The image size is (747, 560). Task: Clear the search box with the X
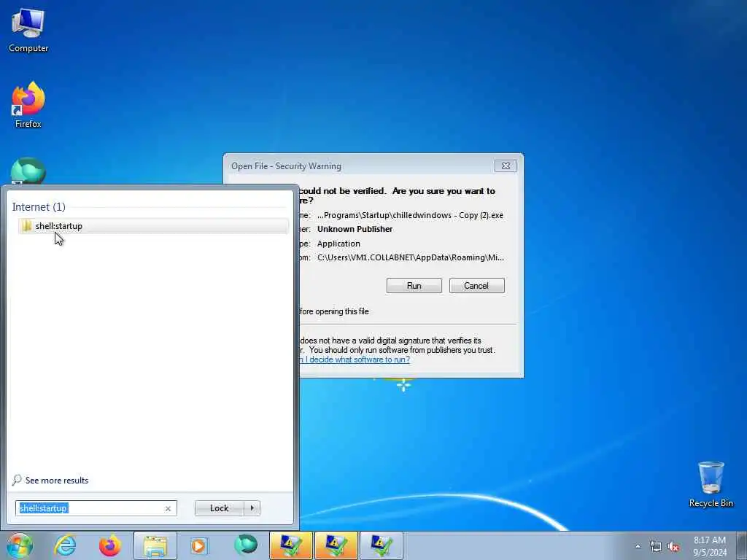(168, 508)
